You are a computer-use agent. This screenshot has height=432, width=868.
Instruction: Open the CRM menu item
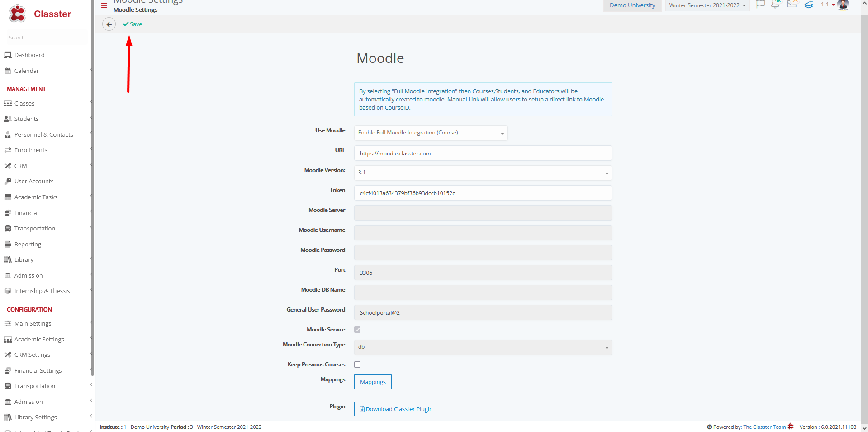20,166
